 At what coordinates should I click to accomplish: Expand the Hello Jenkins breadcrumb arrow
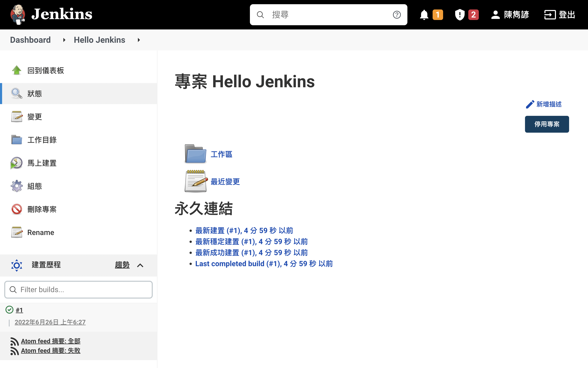click(x=139, y=40)
